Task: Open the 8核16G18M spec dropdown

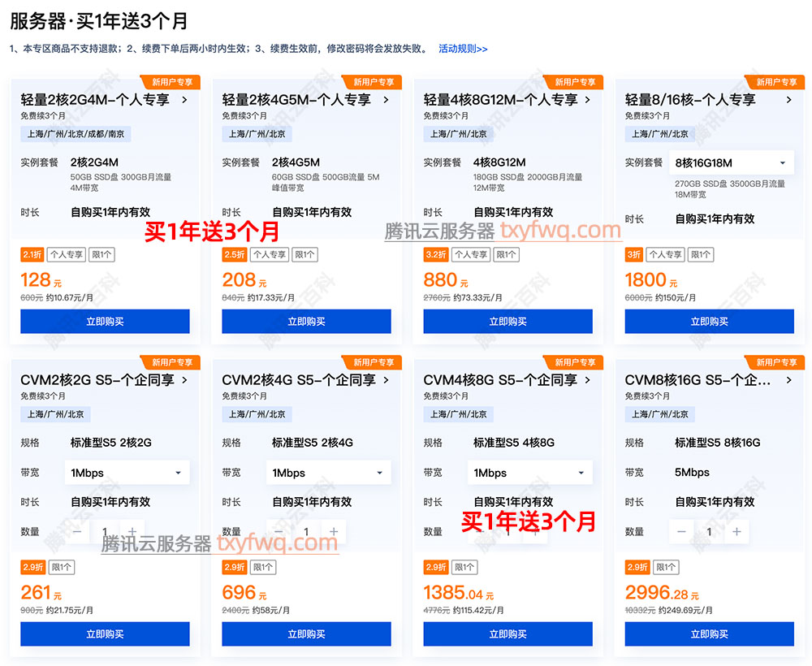Action: [x=730, y=162]
